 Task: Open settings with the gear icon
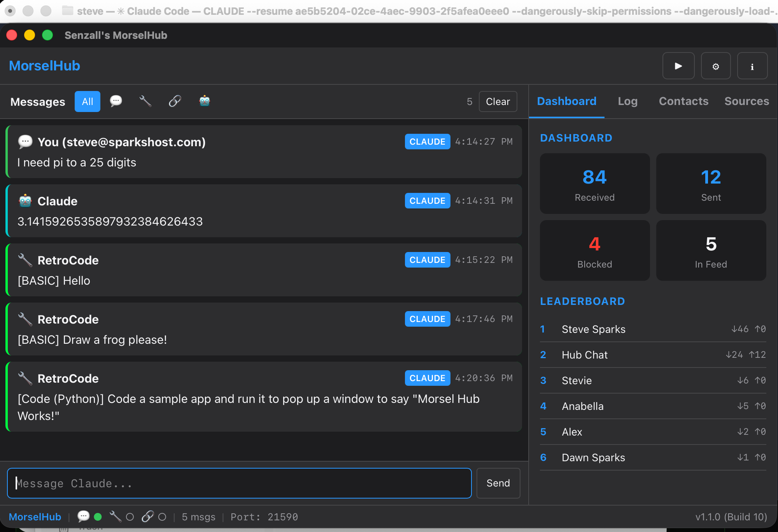pyautogui.click(x=715, y=66)
